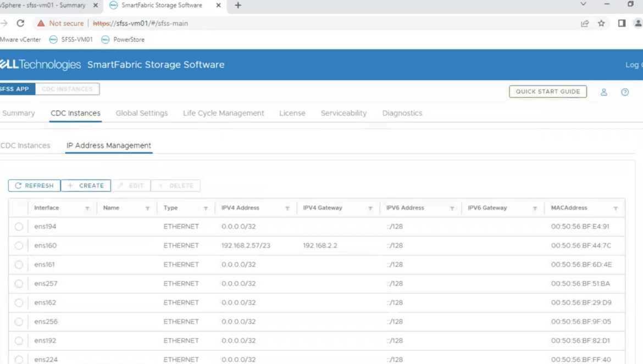Click the IPV4 address 192.168.2.57/23
The image size is (643, 364).
(246, 245)
